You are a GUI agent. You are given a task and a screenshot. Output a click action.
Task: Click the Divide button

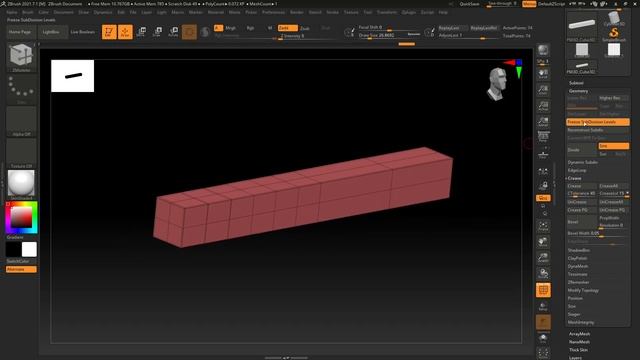(582, 150)
